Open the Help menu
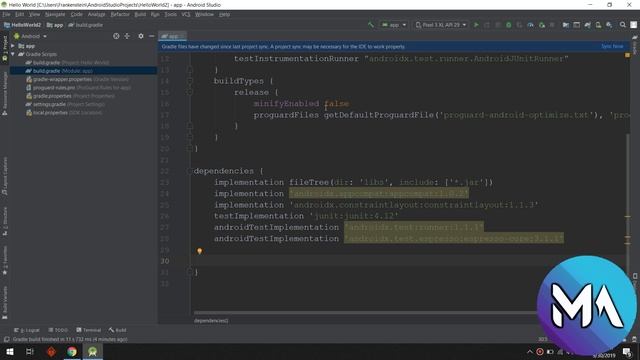 pos(224,14)
